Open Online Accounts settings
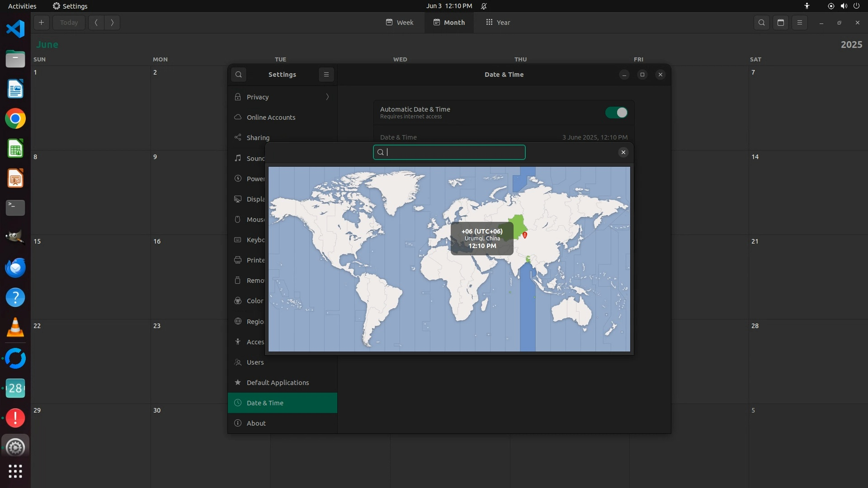868x488 pixels. tap(271, 117)
